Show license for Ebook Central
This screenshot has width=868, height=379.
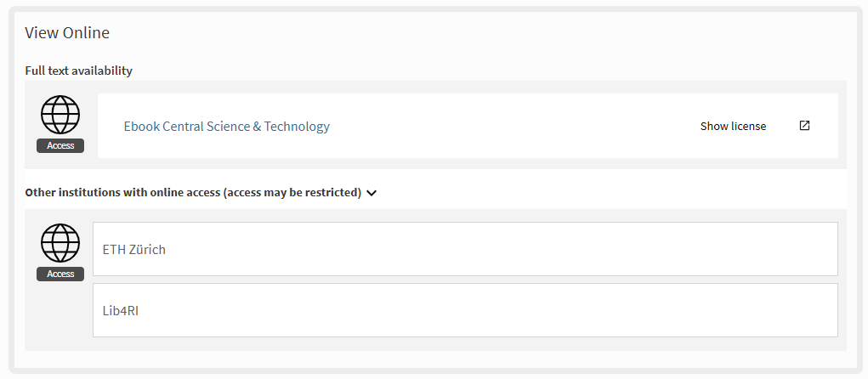pos(733,127)
